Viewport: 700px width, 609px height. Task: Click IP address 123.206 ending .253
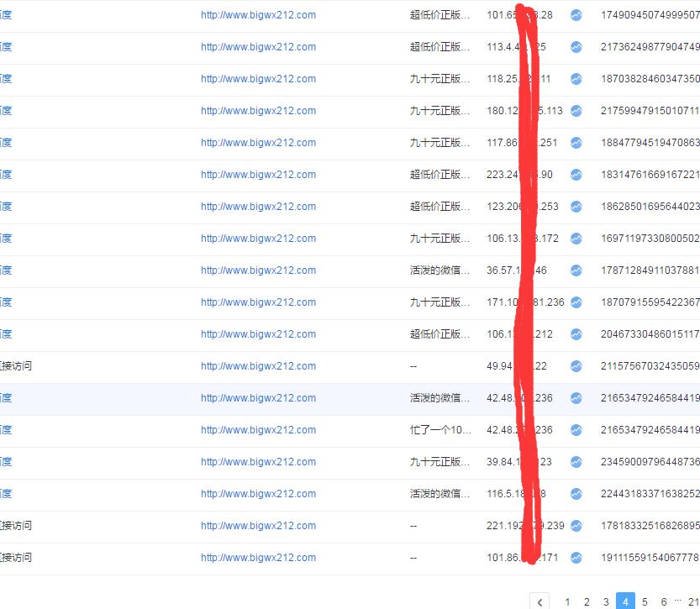[x=523, y=207]
